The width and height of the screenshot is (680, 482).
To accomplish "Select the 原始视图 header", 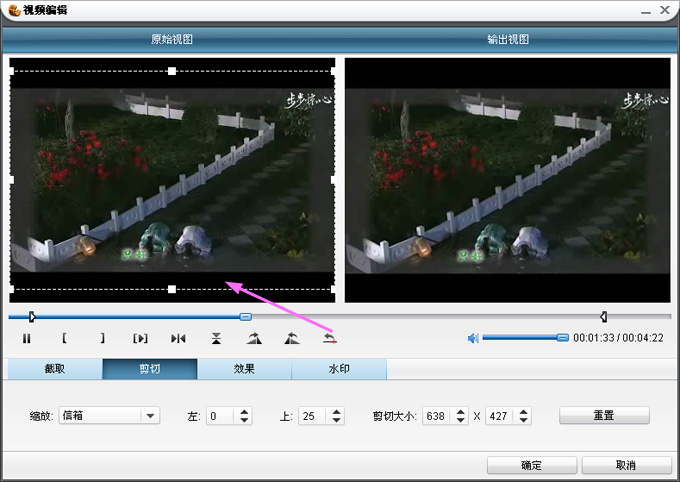I will coord(172,39).
